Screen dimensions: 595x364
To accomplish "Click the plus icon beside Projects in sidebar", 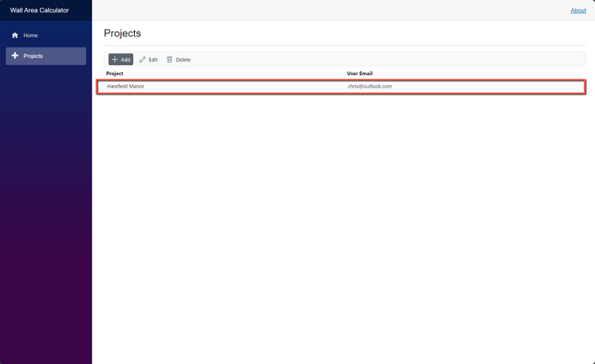I will click(15, 56).
